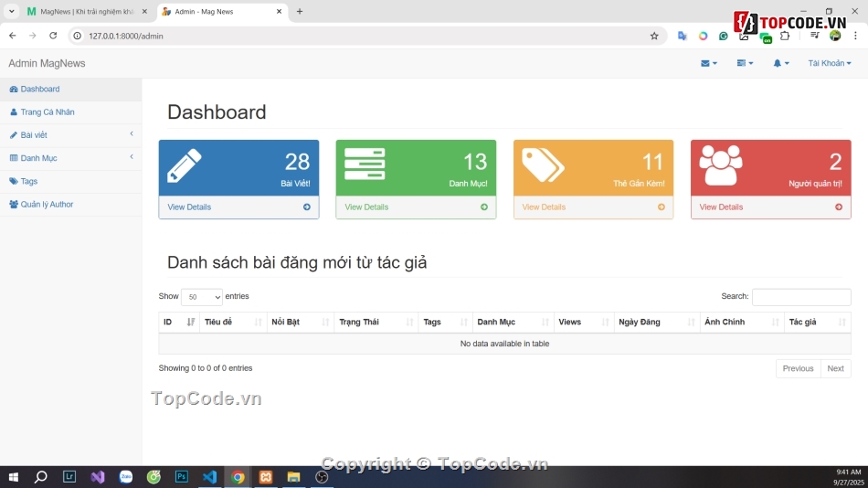Click the Previous pagination button
This screenshot has height=488, width=868.
798,368
